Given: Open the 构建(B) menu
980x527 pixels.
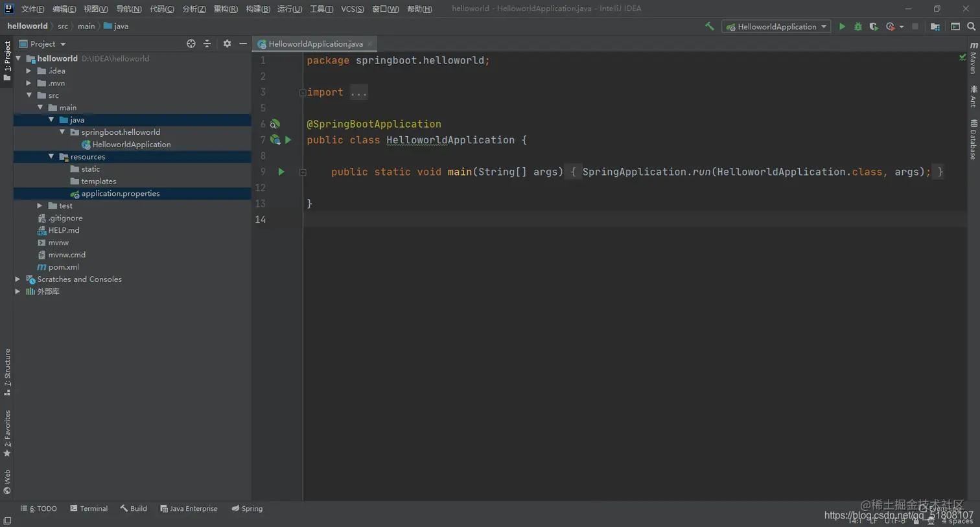Looking at the screenshot, I should click(258, 9).
